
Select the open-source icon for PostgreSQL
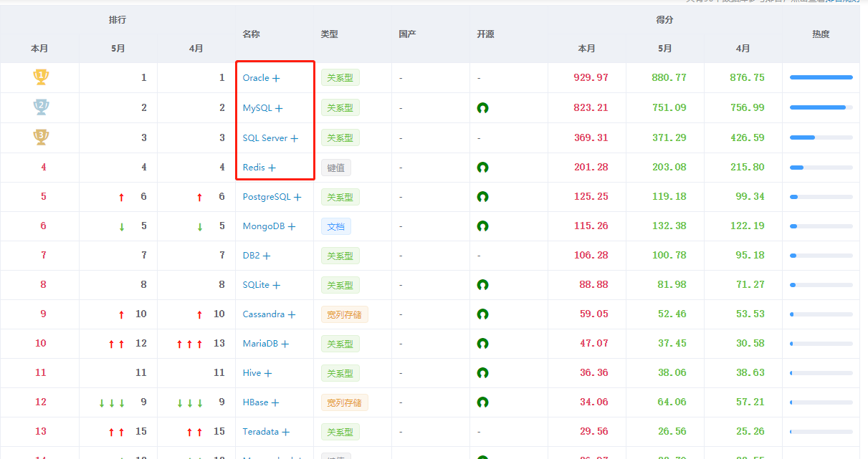point(484,195)
